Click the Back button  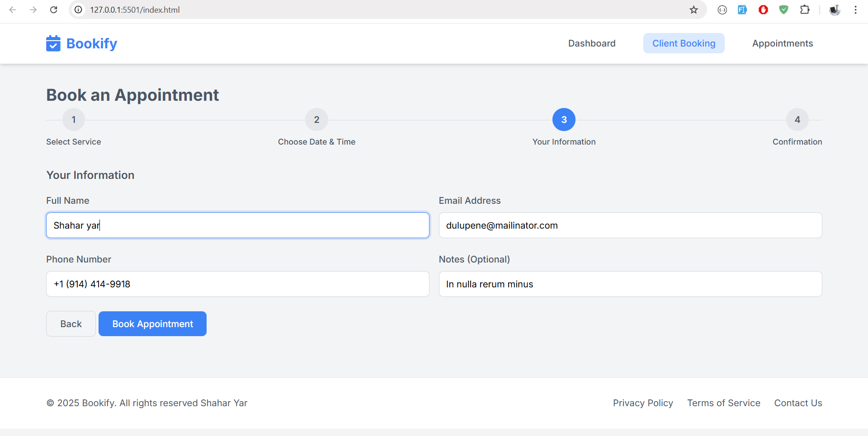(71, 324)
